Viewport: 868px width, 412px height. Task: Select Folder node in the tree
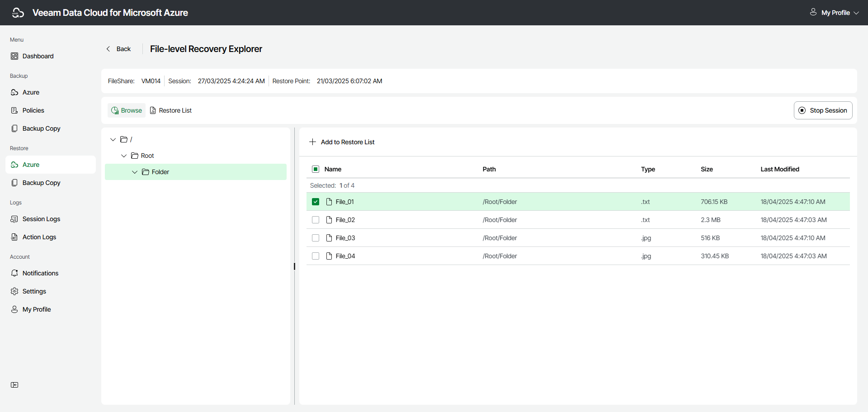pos(196,172)
